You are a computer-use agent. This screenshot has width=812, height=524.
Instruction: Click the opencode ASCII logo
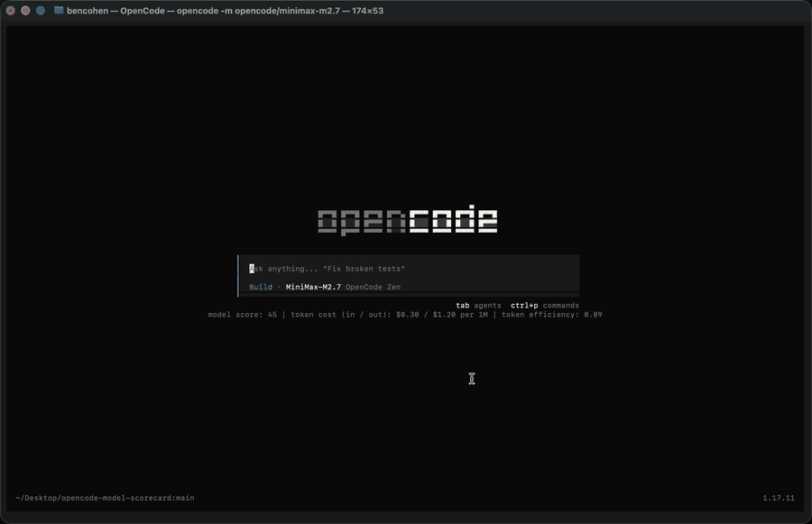click(x=408, y=220)
